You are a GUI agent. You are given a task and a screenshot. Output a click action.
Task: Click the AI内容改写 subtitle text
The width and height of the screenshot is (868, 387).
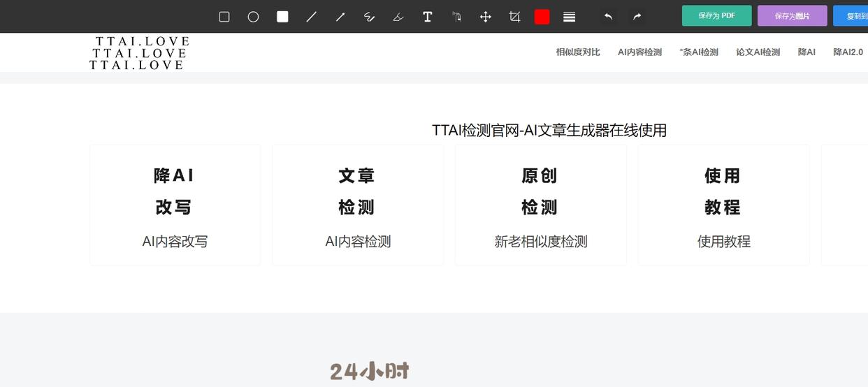(175, 242)
